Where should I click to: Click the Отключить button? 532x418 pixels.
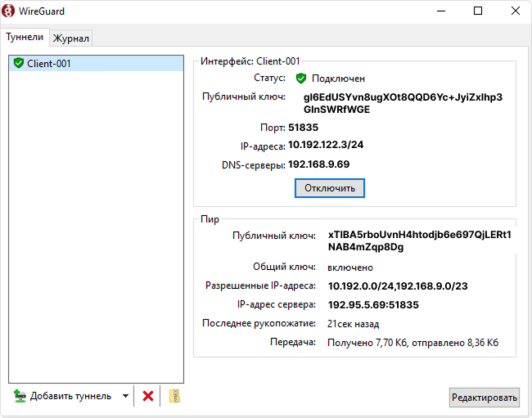pos(330,188)
